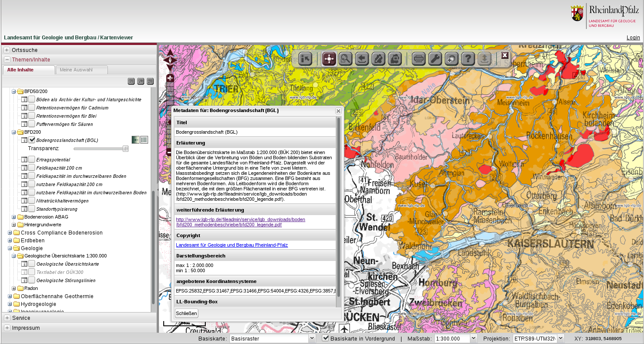The width and height of the screenshot is (644, 344).
Task: Toggle Basiskarte in Vordergrund checkbox
Action: (326, 338)
